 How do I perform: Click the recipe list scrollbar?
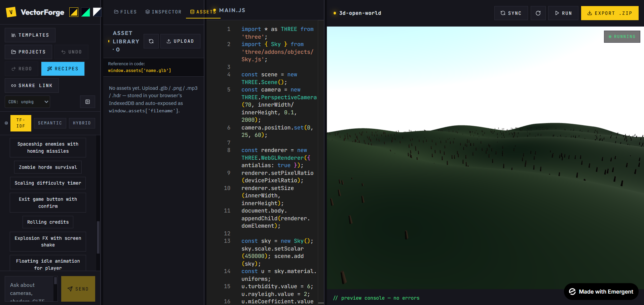[98, 237]
